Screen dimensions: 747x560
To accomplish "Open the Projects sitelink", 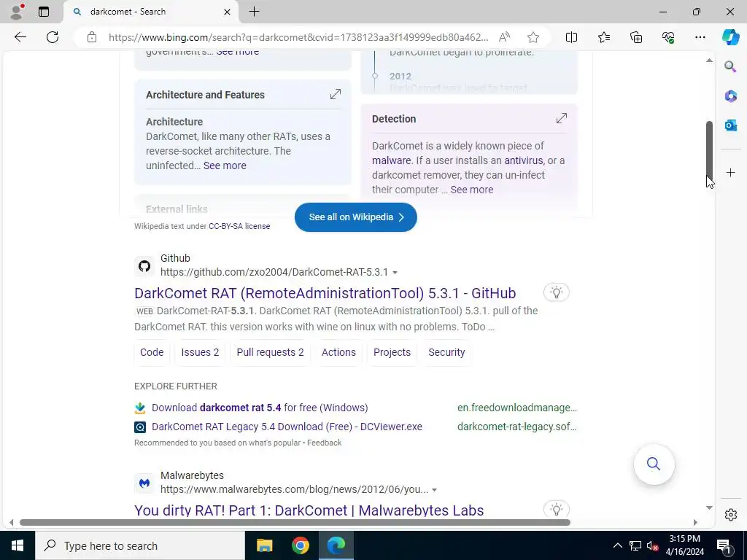I will coord(392,352).
